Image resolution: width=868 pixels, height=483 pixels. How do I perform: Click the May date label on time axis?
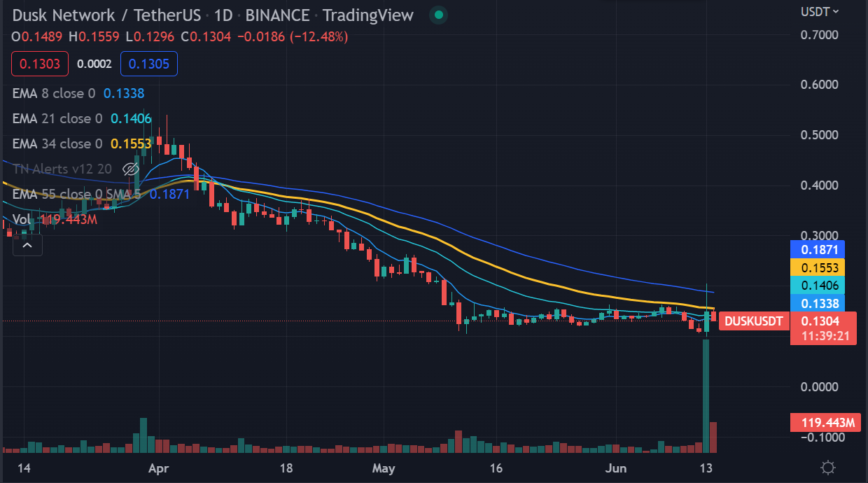(384, 468)
